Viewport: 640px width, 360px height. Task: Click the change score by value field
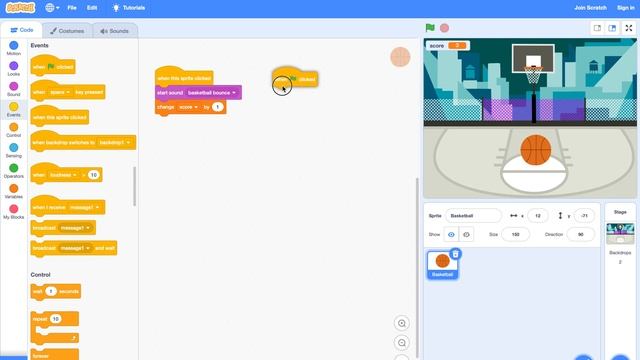tap(218, 107)
